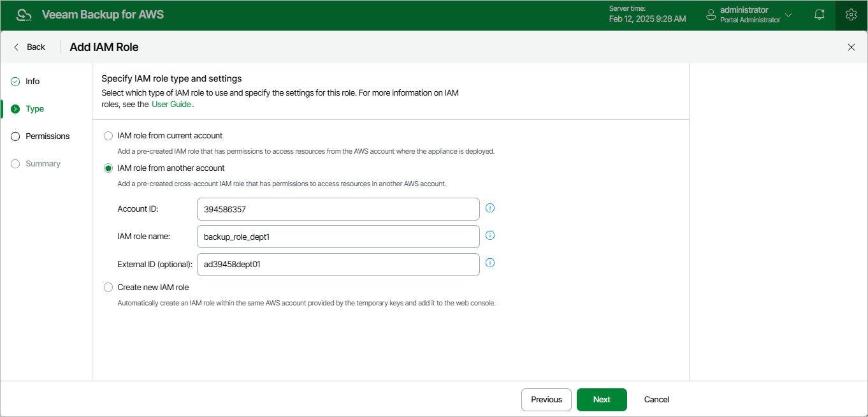Click the Next button

tap(602, 400)
